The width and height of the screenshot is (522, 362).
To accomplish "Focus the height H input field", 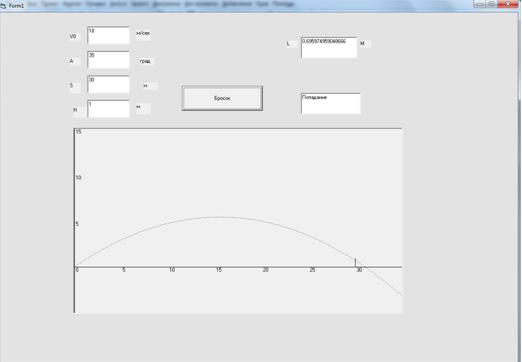I will (108, 109).
